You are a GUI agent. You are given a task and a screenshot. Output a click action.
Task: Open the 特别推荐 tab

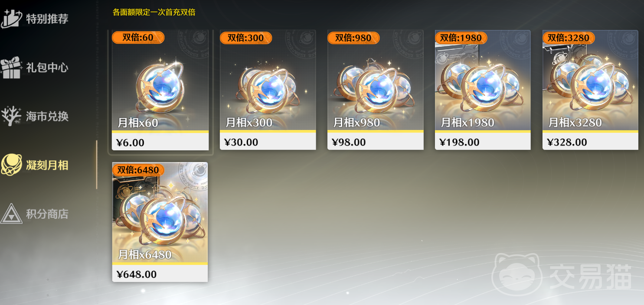click(x=47, y=19)
